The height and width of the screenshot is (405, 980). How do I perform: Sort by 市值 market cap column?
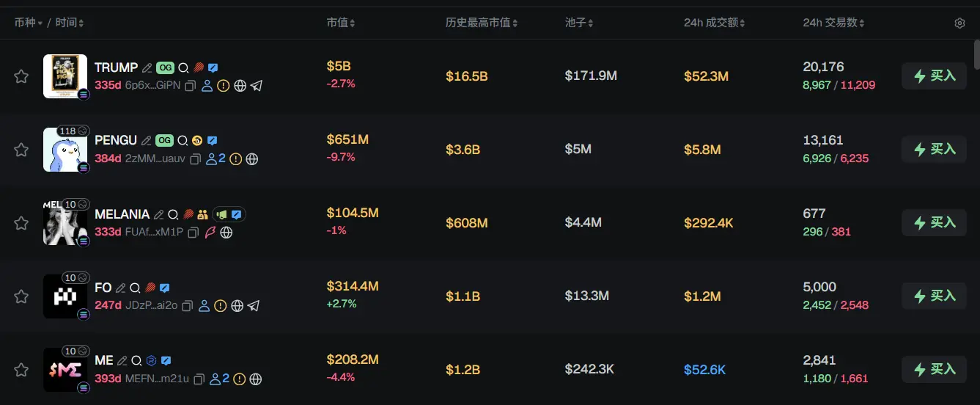(x=341, y=23)
